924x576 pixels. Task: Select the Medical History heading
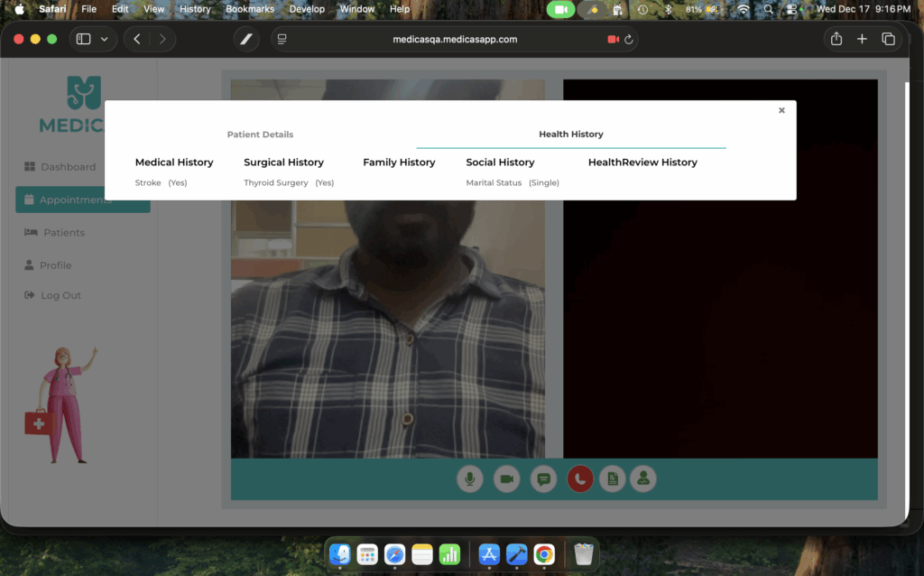pos(174,163)
